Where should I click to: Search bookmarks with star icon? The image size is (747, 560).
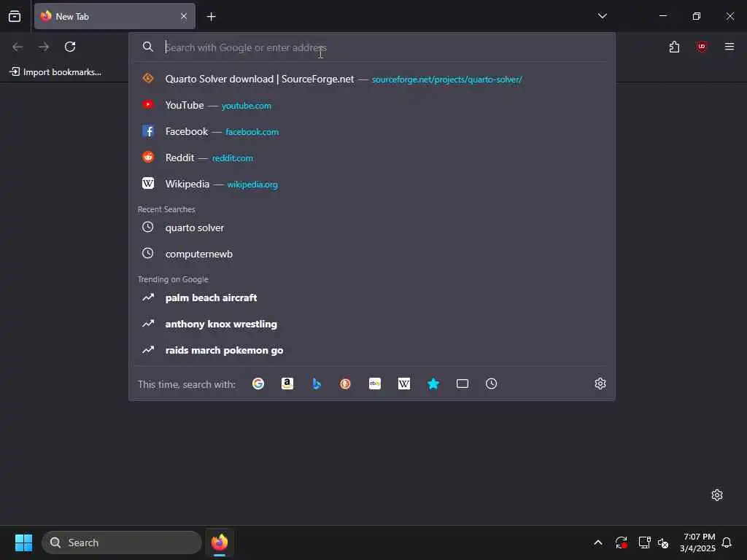[x=433, y=384]
